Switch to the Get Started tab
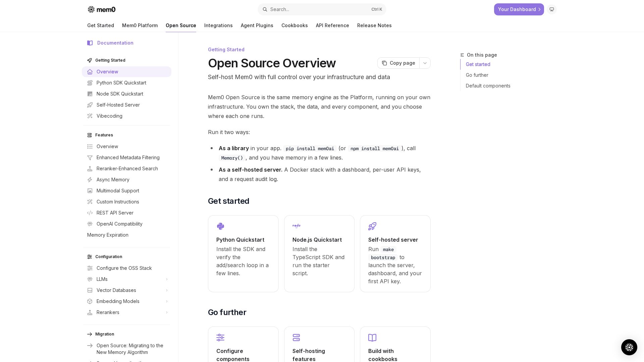 [101, 25]
